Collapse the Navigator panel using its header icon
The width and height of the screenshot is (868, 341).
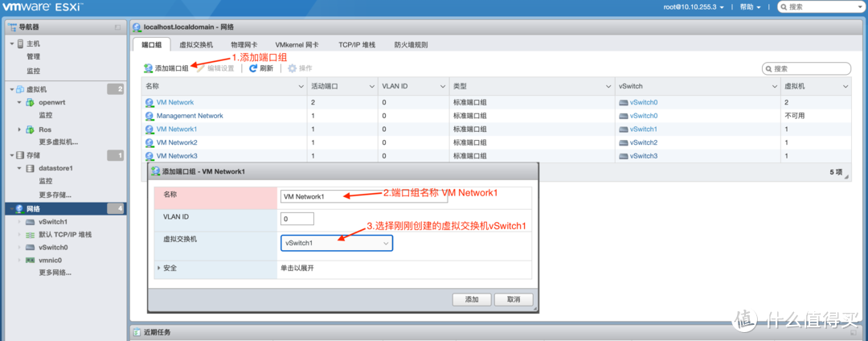pos(117,27)
